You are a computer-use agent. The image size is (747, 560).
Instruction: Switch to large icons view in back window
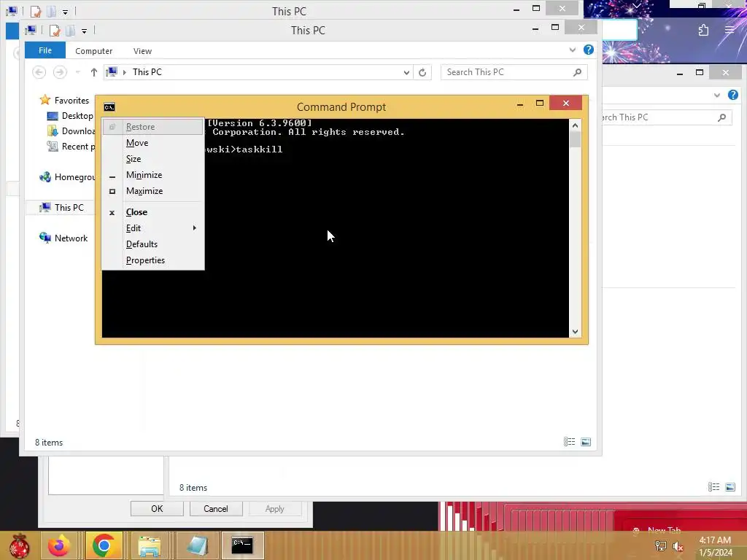coord(730,486)
